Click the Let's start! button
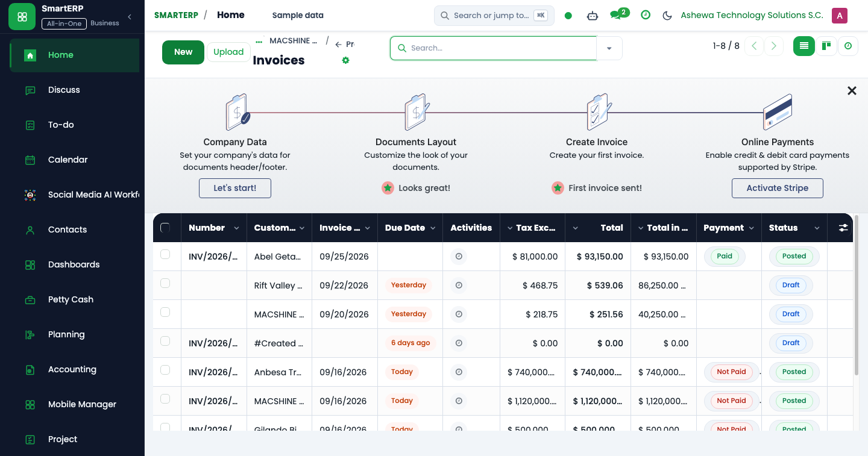Viewport: 868px width, 456px height. [x=235, y=188]
